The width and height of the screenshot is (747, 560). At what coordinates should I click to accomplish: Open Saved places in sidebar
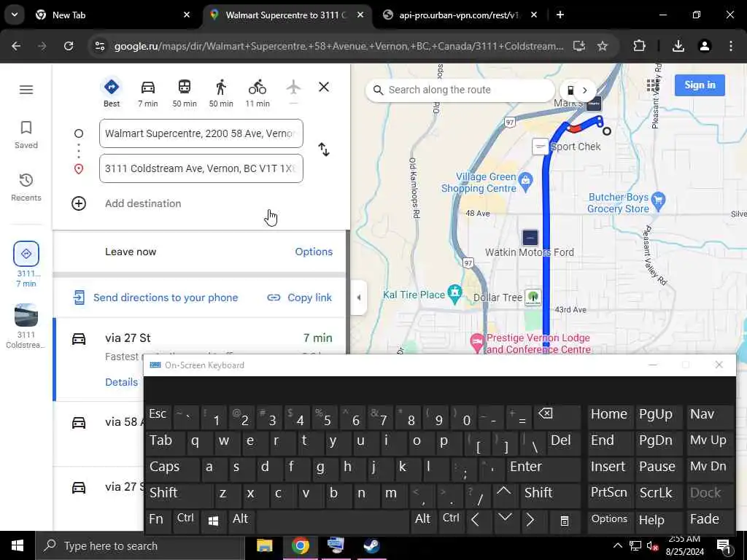[x=26, y=135]
